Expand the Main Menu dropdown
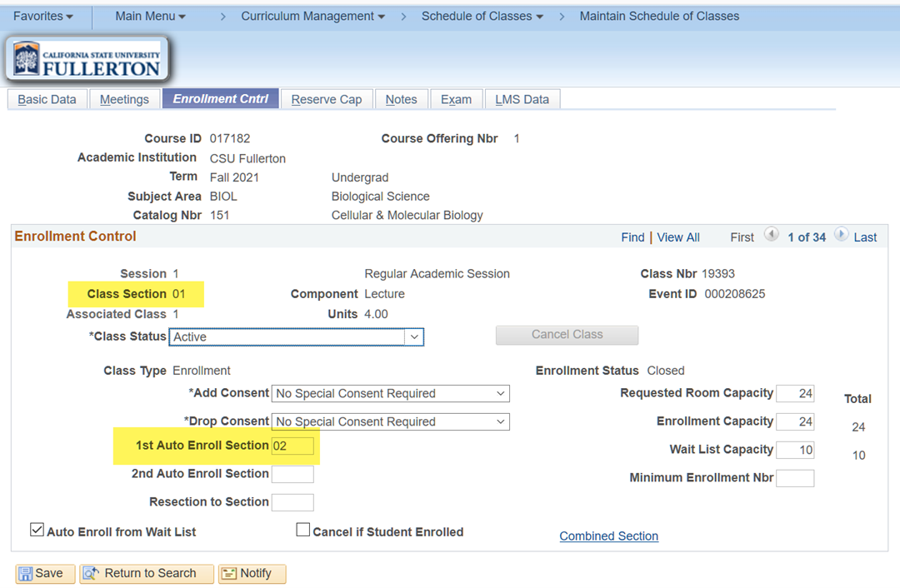The image size is (900, 588). pos(150,16)
